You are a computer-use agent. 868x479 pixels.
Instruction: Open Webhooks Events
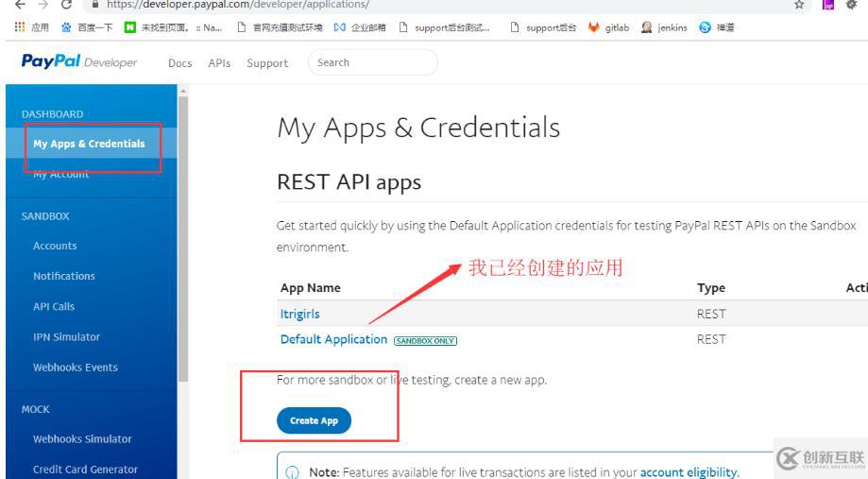coord(76,368)
